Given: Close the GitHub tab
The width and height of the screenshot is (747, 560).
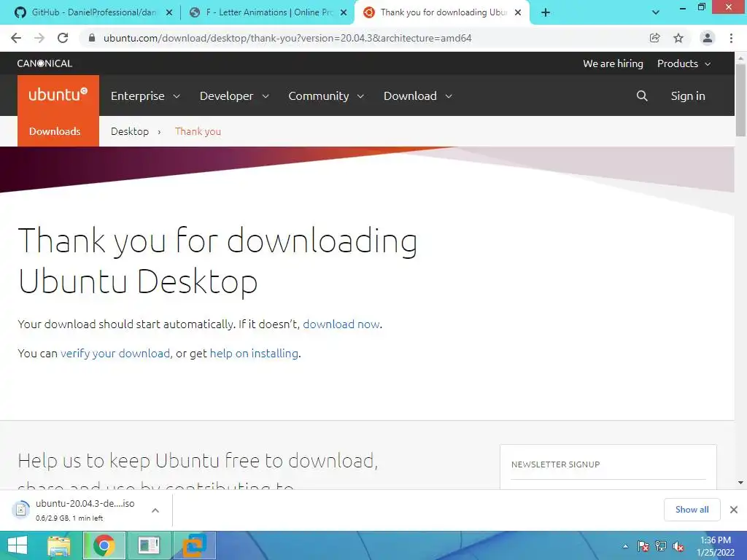Looking at the screenshot, I should 169,13.
